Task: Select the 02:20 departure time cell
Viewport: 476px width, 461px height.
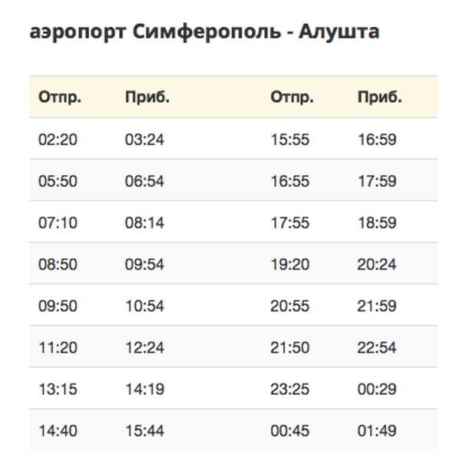Action: coord(58,140)
